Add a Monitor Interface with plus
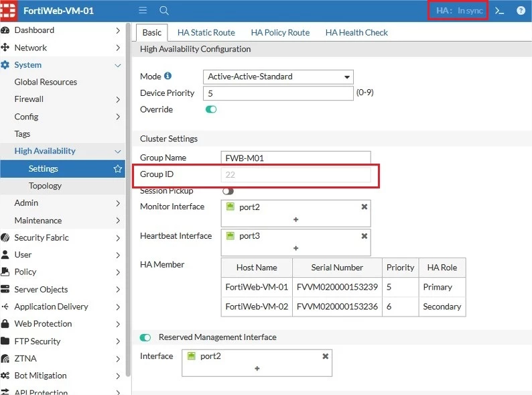532x395 pixels. pyautogui.click(x=296, y=220)
